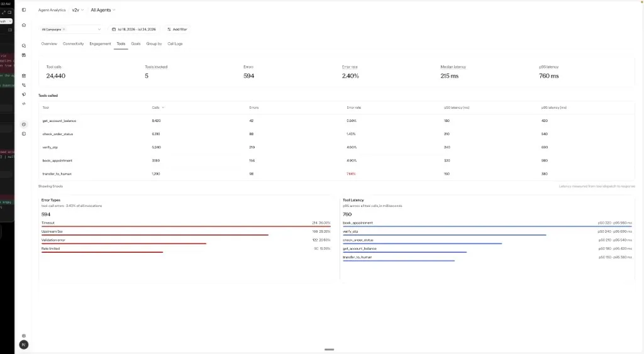Open the dropdown in left dark window
The width and height of the screenshot is (644, 354).
pos(6,21)
